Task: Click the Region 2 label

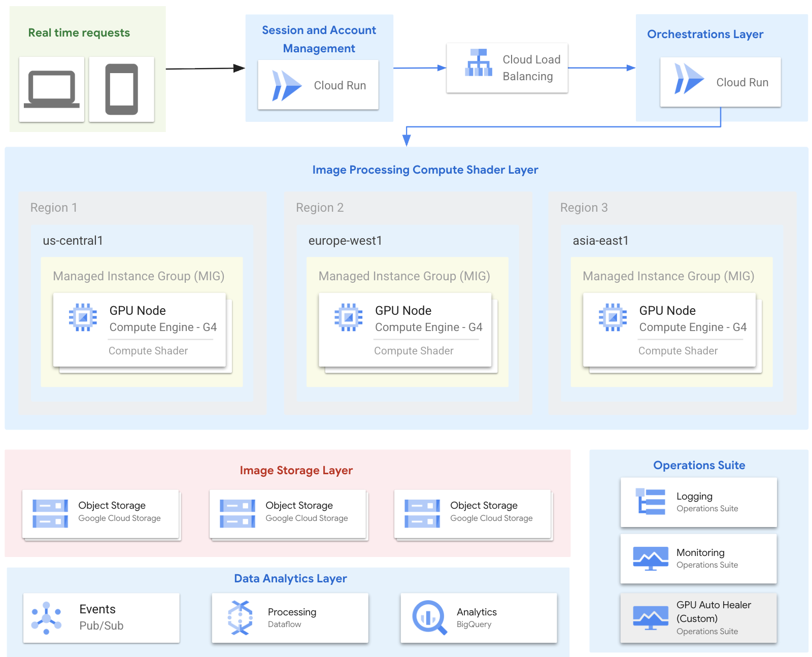Action: tap(320, 208)
